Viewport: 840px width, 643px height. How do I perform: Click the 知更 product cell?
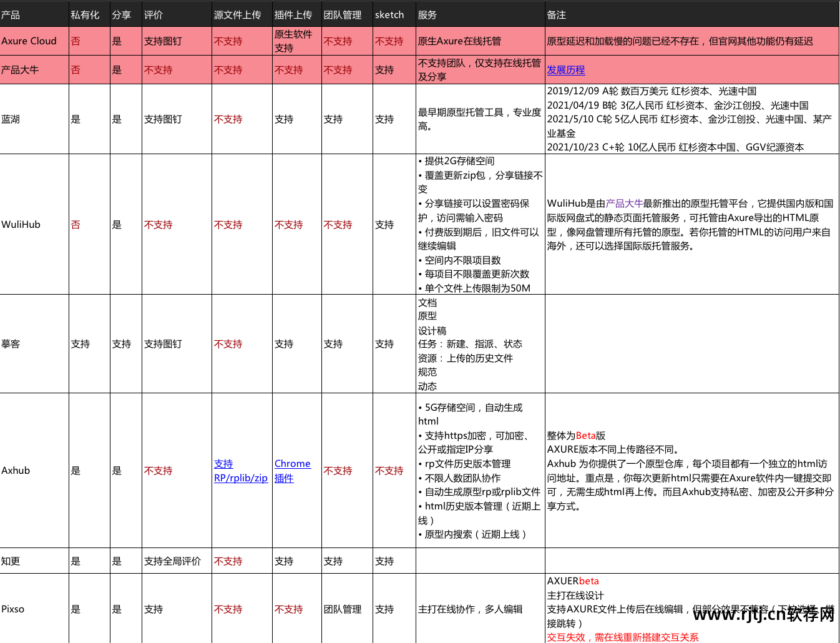click(x=34, y=561)
